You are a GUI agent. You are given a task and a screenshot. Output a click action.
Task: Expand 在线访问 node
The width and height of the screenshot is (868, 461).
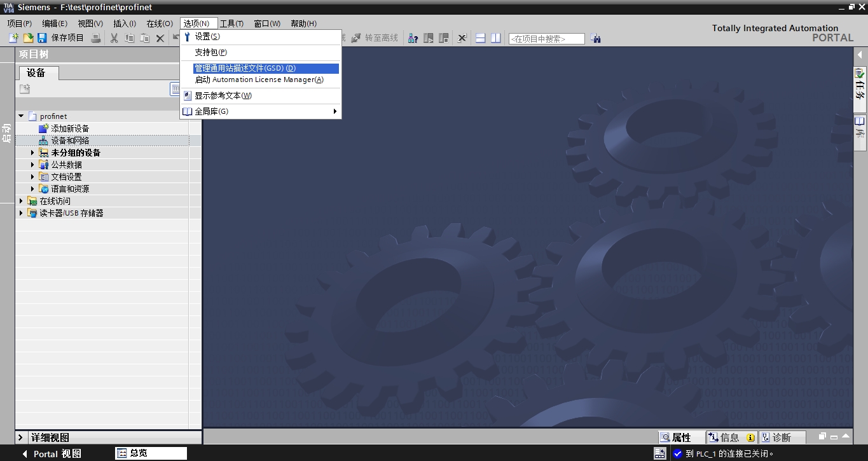(21, 201)
